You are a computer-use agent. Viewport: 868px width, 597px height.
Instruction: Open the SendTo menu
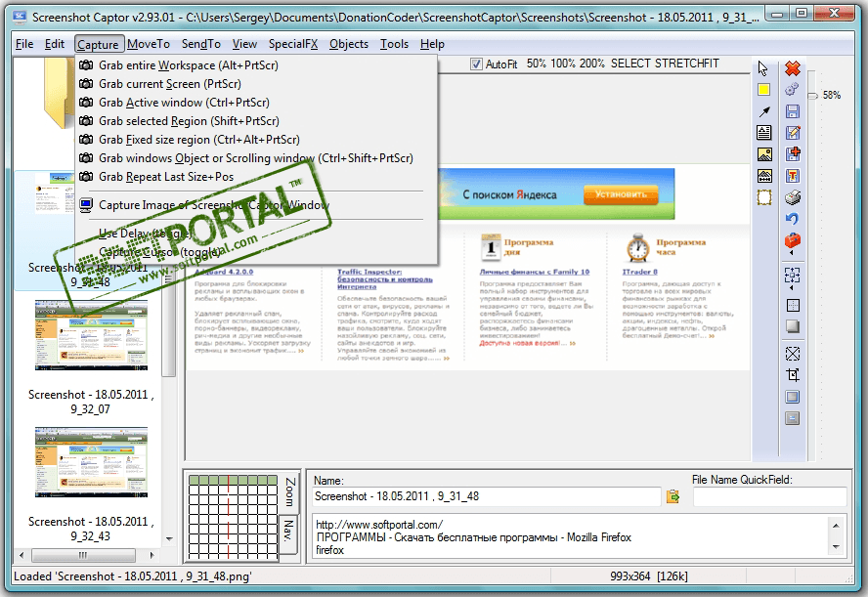pyautogui.click(x=201, y=44)
